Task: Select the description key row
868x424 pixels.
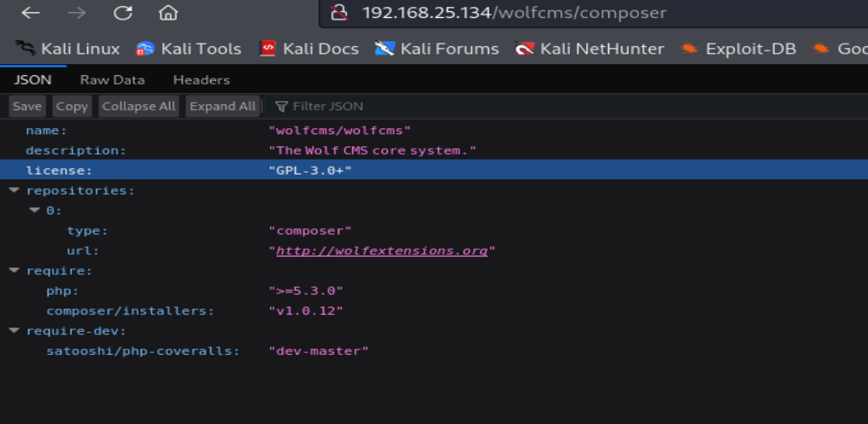Action: tap(76, 150)
